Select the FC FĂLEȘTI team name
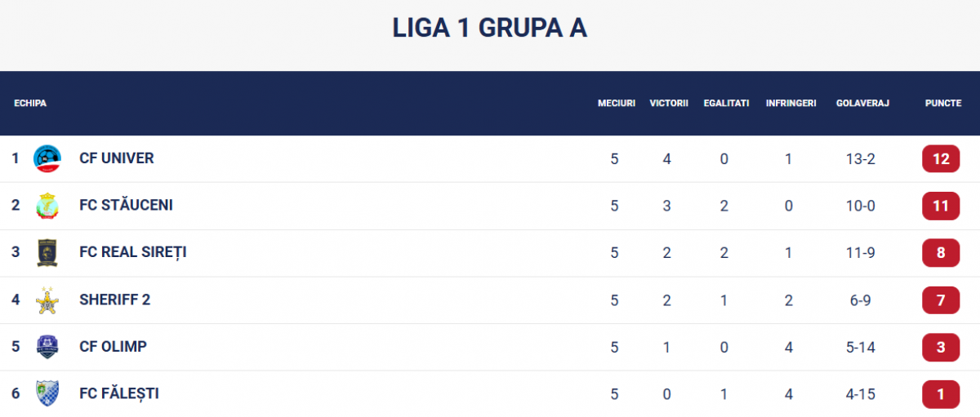Viewport: 980px width, 417px height. pyautogui.click(x=119, y=394)
